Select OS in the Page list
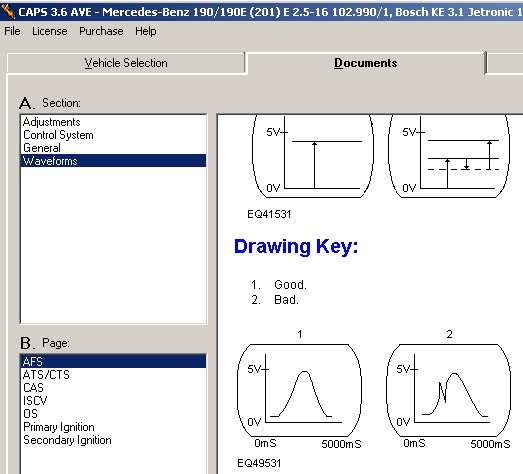Image resolution: width=523 pixels, height=474 pixels. point(113,414)
